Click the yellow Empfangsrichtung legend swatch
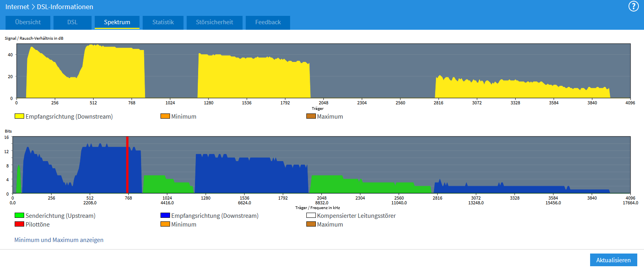This screenshot has height=269, width=644. tap(19, 116)
